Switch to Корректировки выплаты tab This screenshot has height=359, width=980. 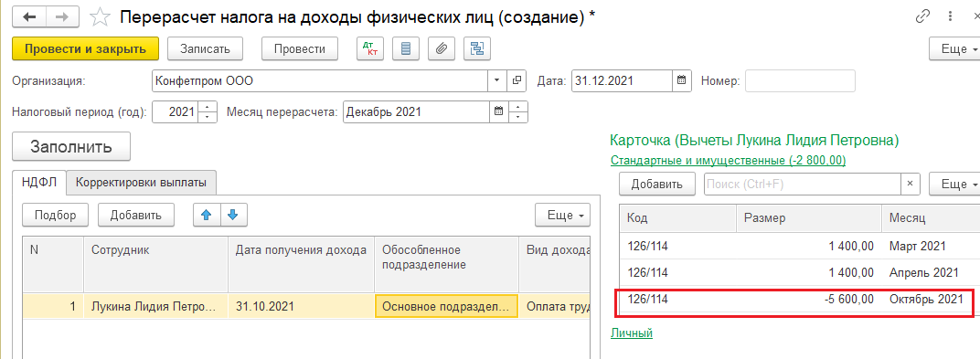point(142,183)
